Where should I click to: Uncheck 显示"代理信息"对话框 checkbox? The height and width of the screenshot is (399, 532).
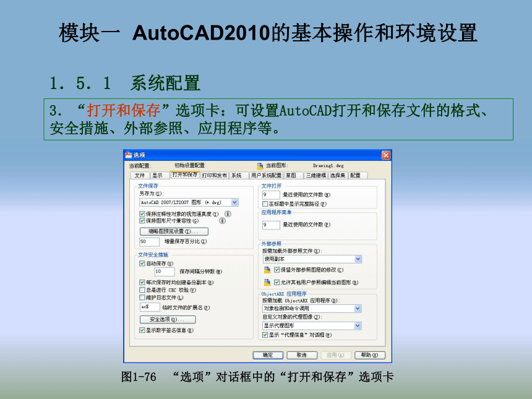(265, 335)
